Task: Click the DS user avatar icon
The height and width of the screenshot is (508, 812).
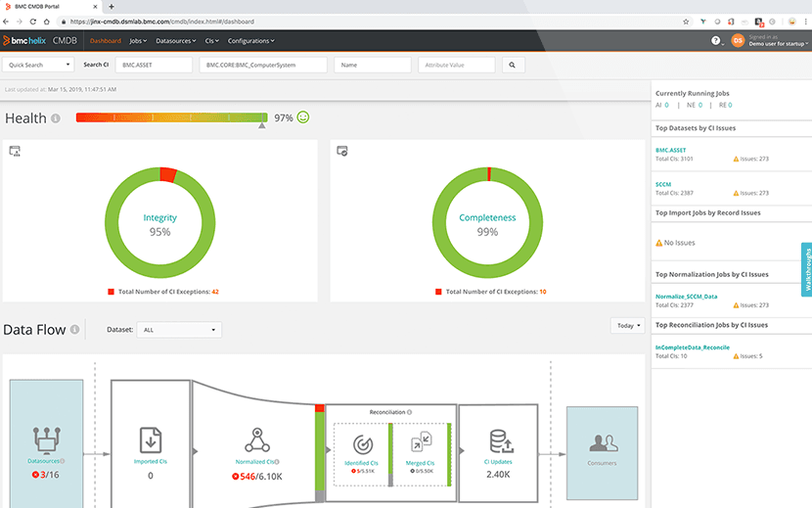Action: pyautogui.click(x=738, y=40)
